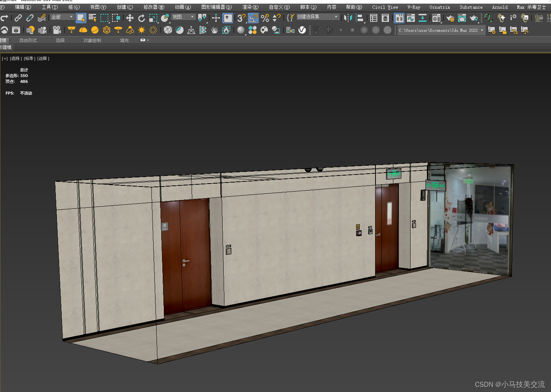Click the V-Ray physical camera icon
The width and height of the screenshot is (551, 392).
click(57, 30)
